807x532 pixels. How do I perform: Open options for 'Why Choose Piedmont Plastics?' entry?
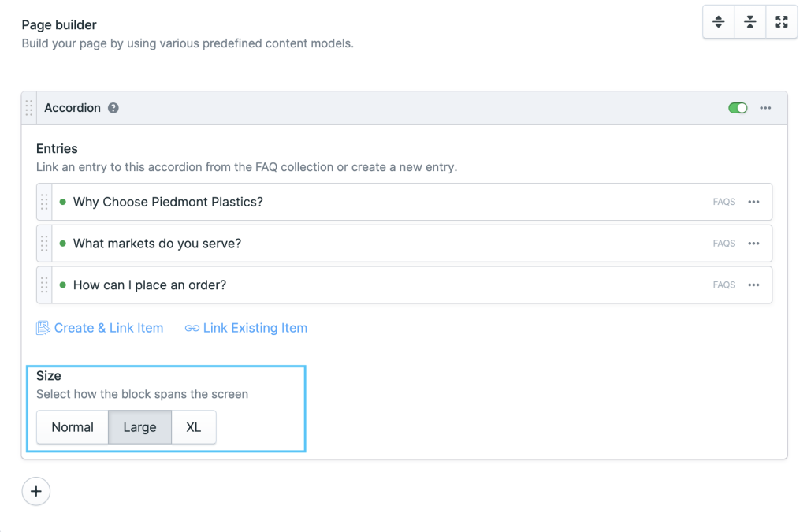[753, 202]
